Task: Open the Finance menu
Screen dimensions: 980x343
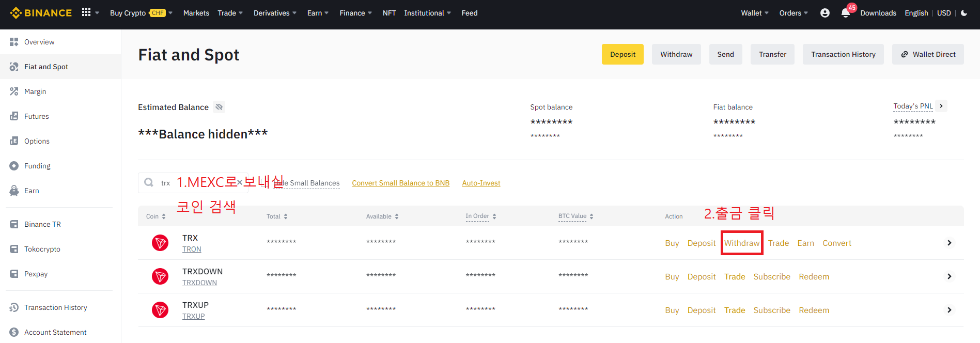Action: 355,13
